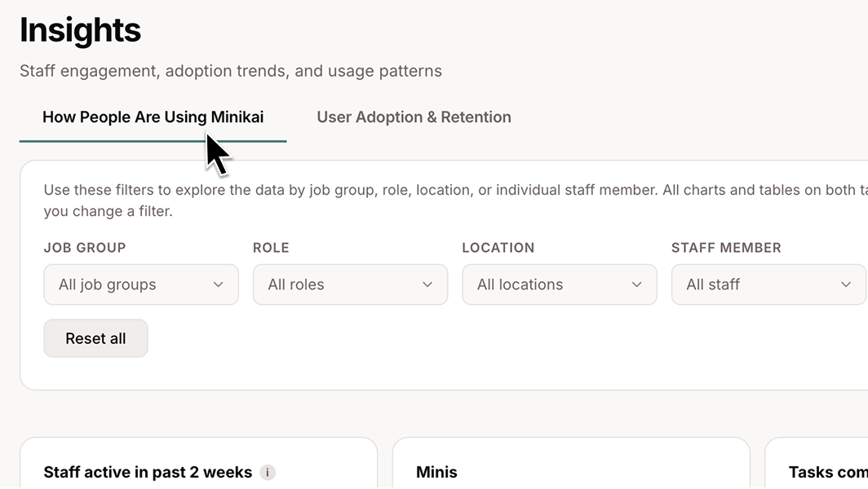Screen dimensions: 868x489
Task: Expand the Role filter chevron
Action: pyautogui.click(x=427, y=284)
